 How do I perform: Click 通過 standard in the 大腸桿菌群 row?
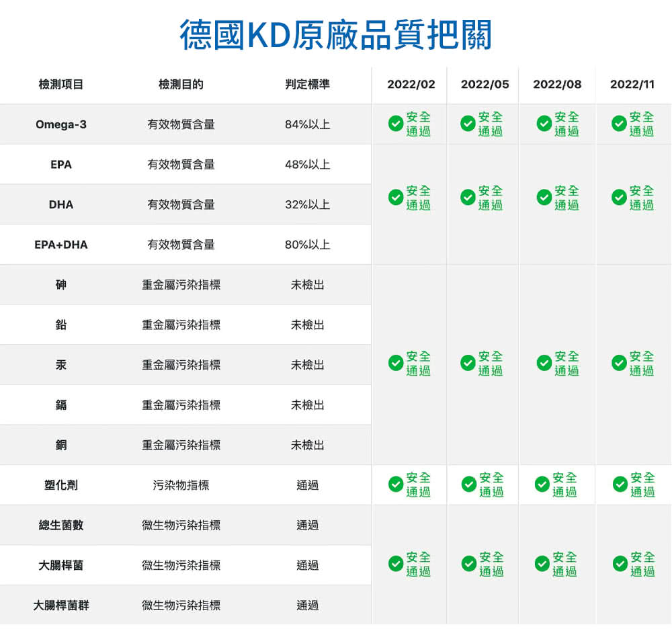pyautogui.click(x=308, y=605)
